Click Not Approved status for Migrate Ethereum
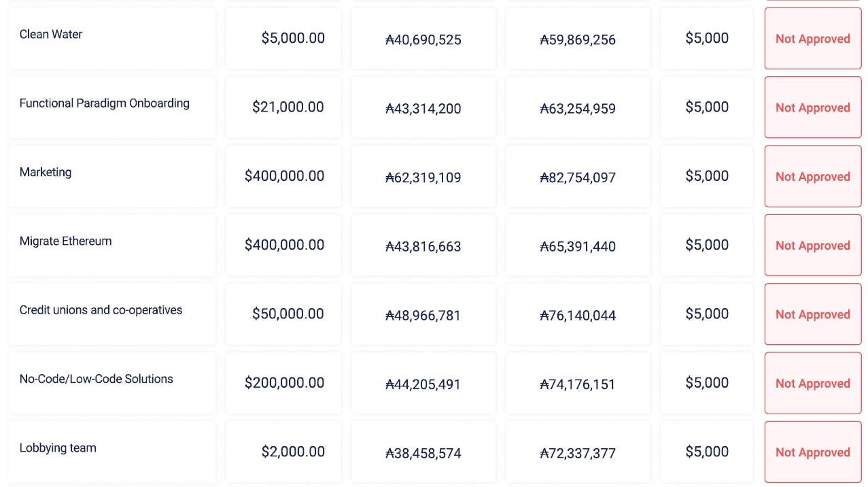868x487 pixels. coord(812,246)
